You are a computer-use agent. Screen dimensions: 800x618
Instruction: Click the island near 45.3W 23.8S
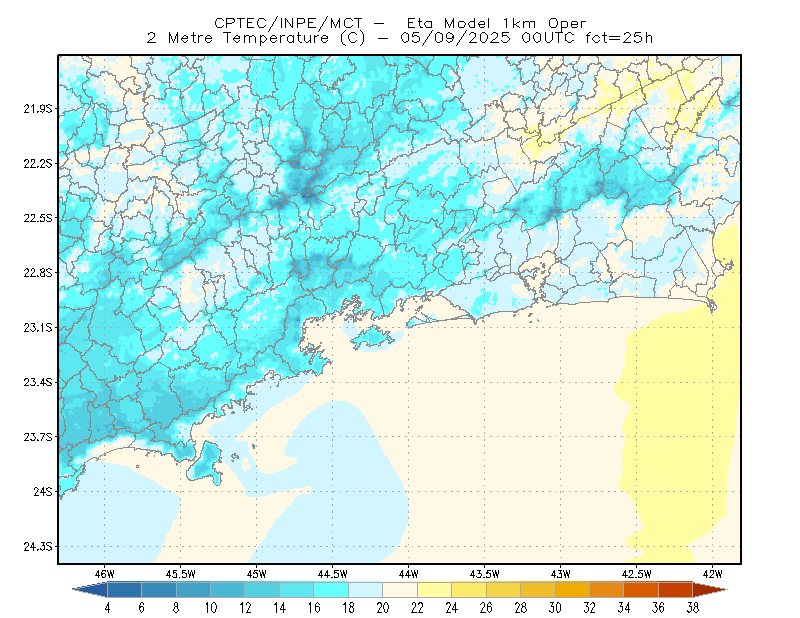click(x=205, y=463)
